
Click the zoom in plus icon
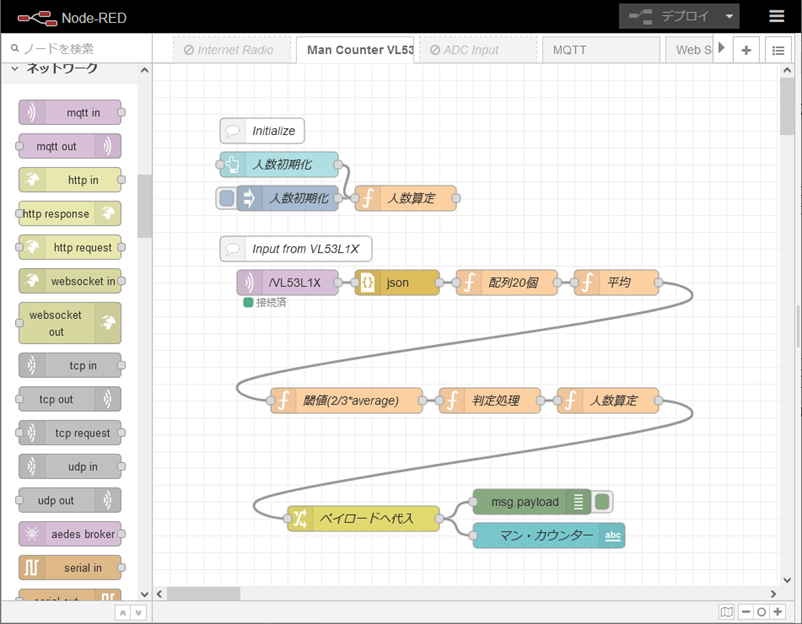(778, 611)
